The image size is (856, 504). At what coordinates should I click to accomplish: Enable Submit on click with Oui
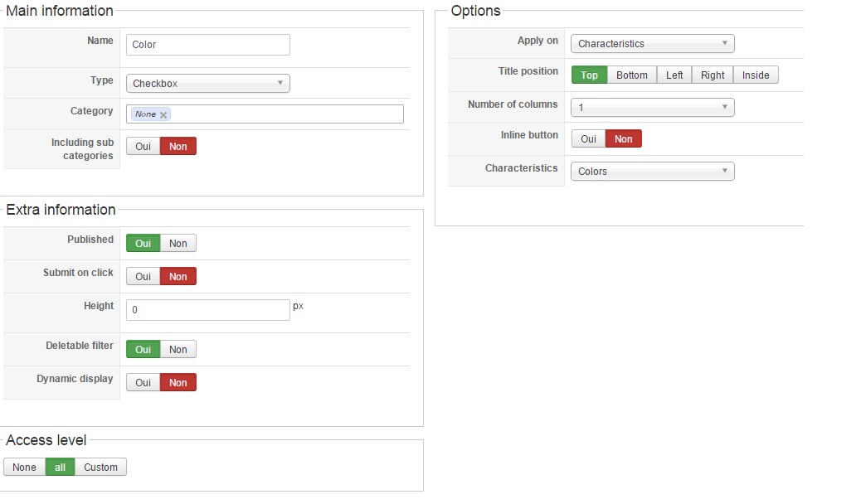[143, 277]
